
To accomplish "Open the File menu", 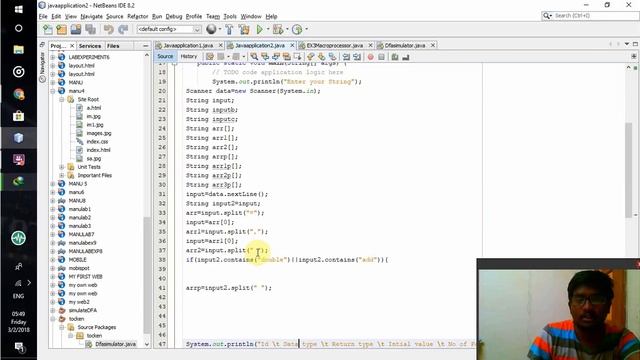I will [x=43, y=16].
